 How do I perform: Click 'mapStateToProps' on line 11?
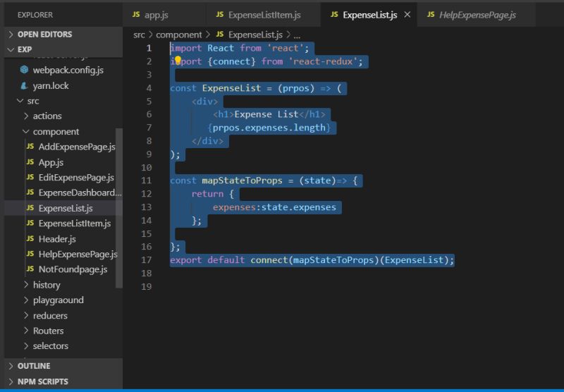(x=242, y=180)
